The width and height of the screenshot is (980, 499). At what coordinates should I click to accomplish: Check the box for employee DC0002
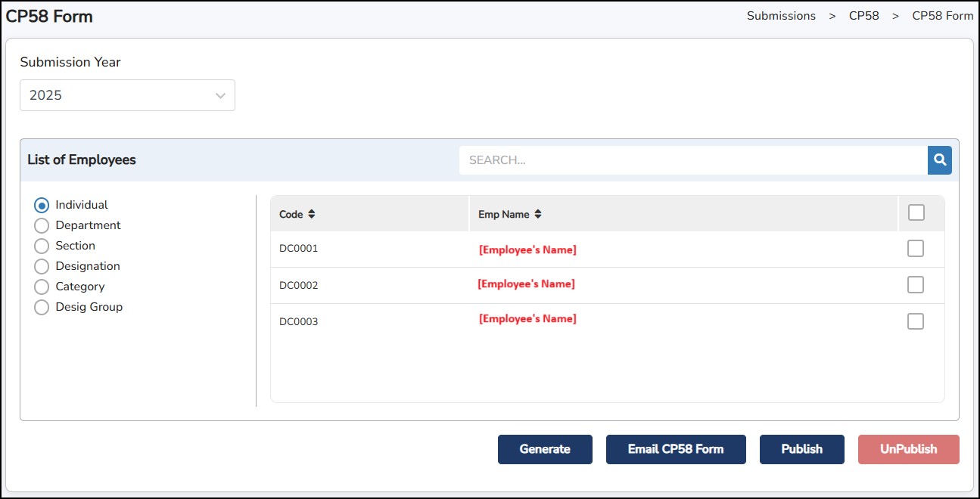click(916, 285)
